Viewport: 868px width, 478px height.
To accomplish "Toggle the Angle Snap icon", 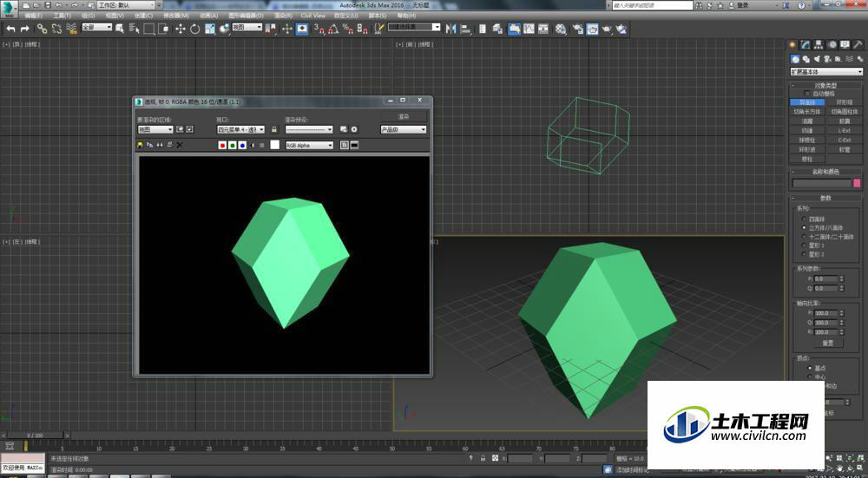I will (x=333, y=29).
